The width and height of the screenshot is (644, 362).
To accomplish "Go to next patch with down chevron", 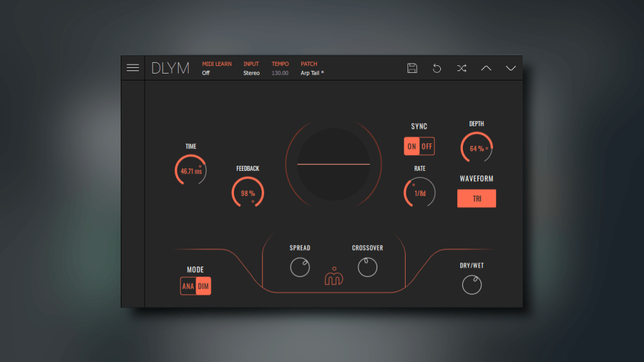I will pos(511,68).
